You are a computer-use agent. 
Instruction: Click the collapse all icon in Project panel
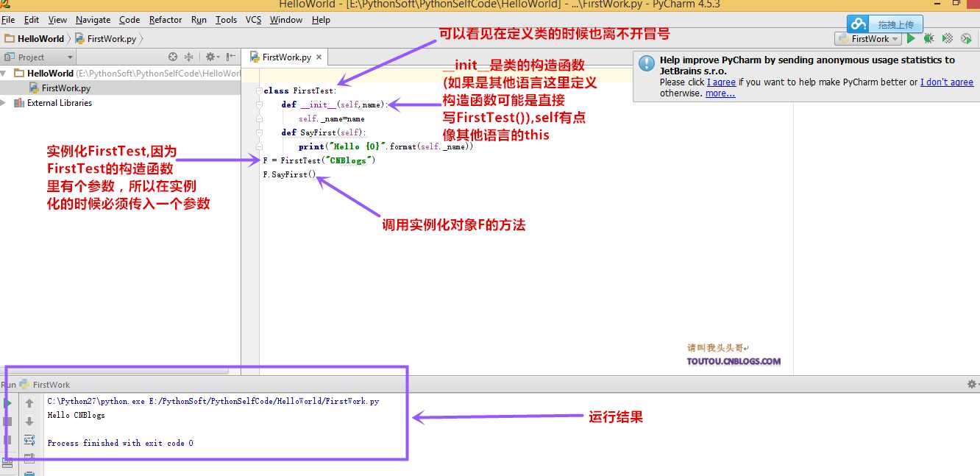pos(188,57)
